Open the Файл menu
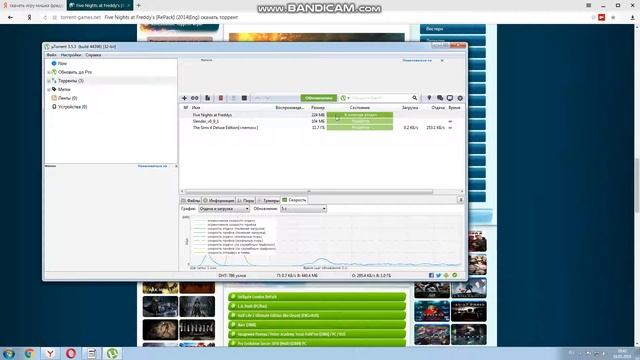The height and width of the screenshot is (360, 640). pyautogui.click(x=51, y=55)
